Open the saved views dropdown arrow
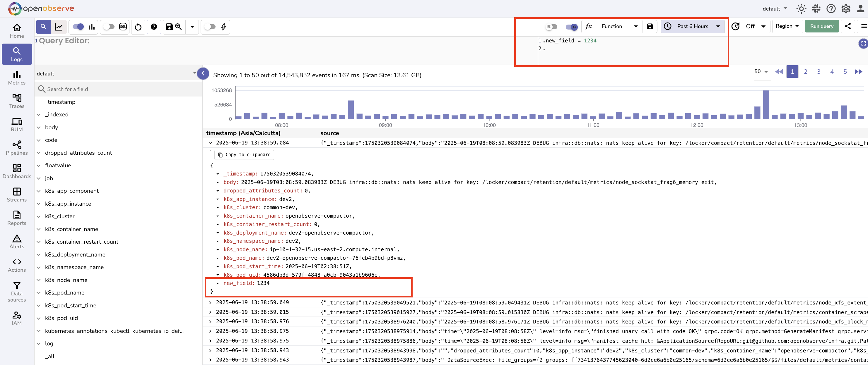This screenshot has height=365, width=868. [x=192, y=27]
